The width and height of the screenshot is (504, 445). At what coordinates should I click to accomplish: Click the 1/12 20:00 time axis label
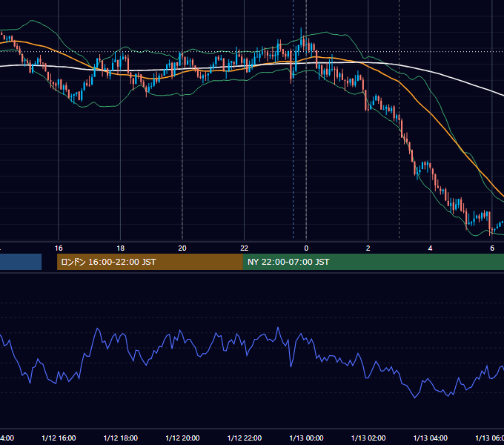coord(182,438)
